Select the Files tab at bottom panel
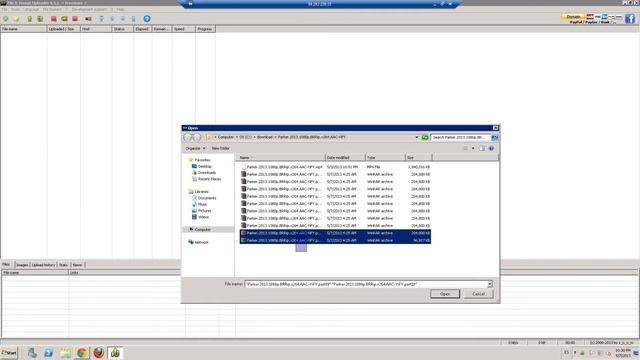The image size is (640, 360). pyautogui.click(x=6, y=264)
